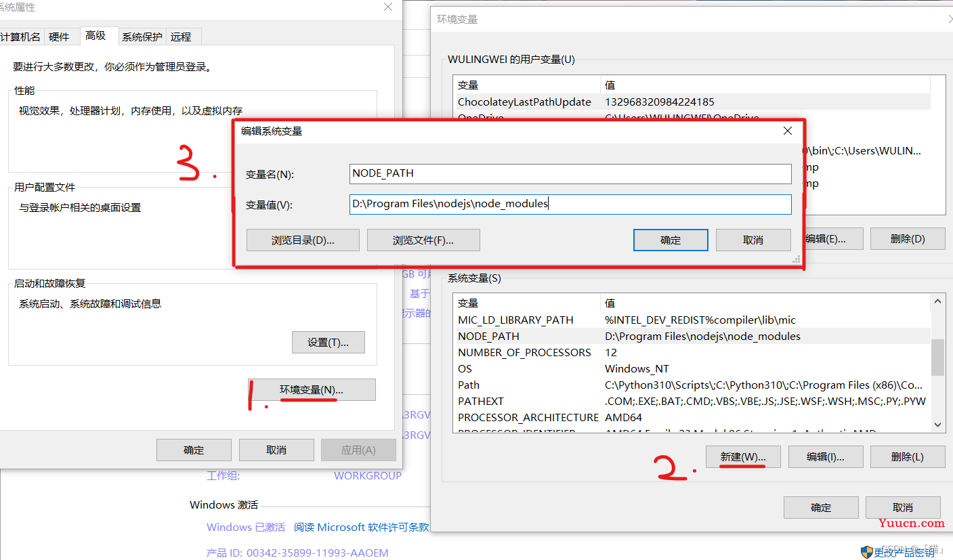The width and height of the screenshot is (953, 560).
Task: Click 设置(T)... under startup and recovery
Action: pos(329,342)
